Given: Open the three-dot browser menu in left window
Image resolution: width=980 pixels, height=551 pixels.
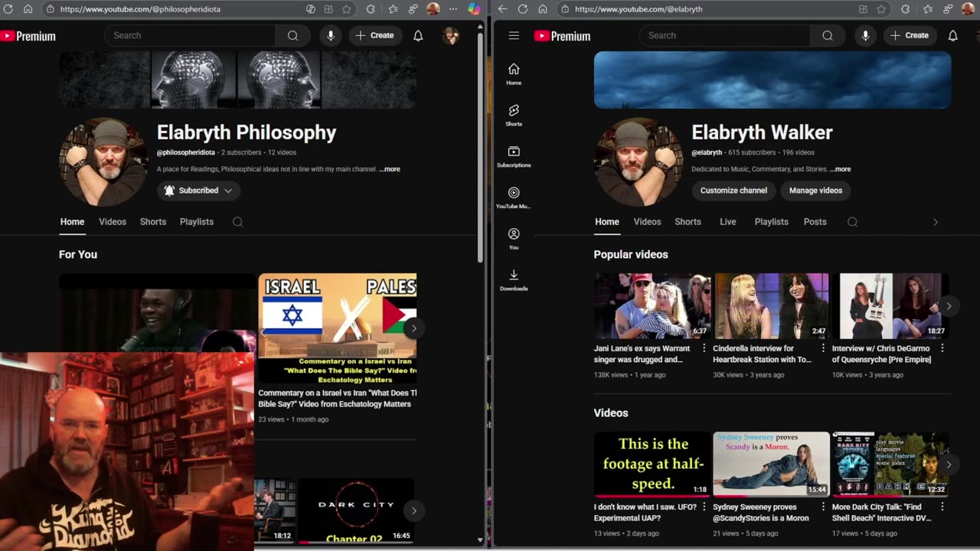Looking at the screenshot, I should (452, 9).
